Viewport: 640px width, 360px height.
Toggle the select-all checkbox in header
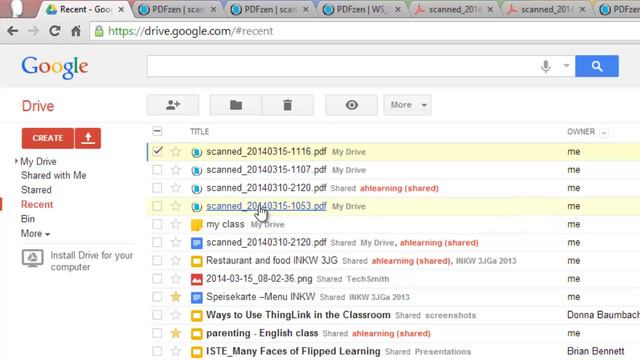[x=157, y=131]
